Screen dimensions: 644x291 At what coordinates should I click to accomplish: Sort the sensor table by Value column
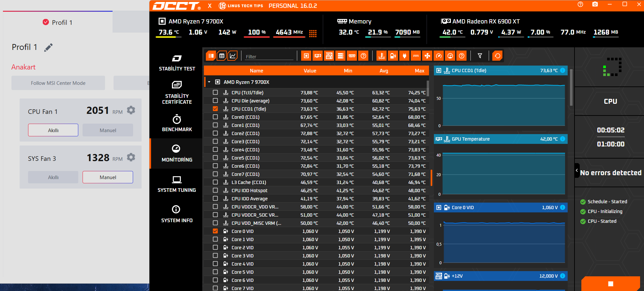310,70
